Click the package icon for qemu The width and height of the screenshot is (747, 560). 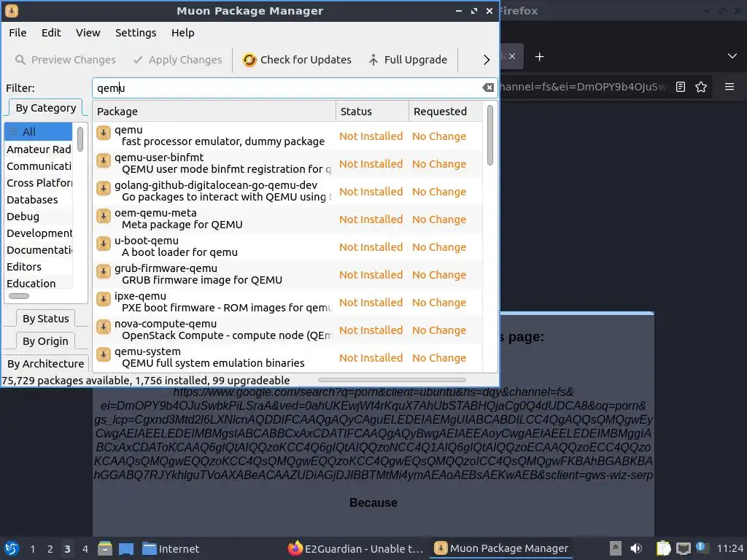point(104,133)
